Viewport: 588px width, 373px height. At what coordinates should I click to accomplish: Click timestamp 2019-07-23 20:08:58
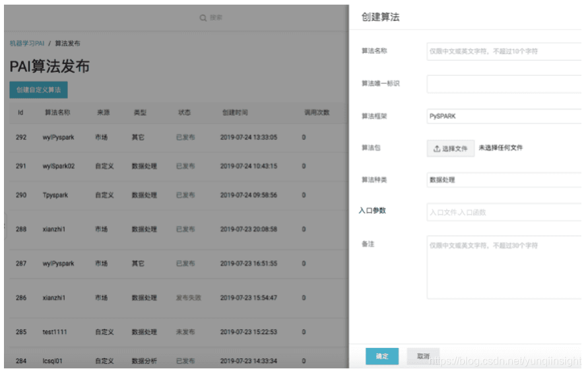pos(249,229)
